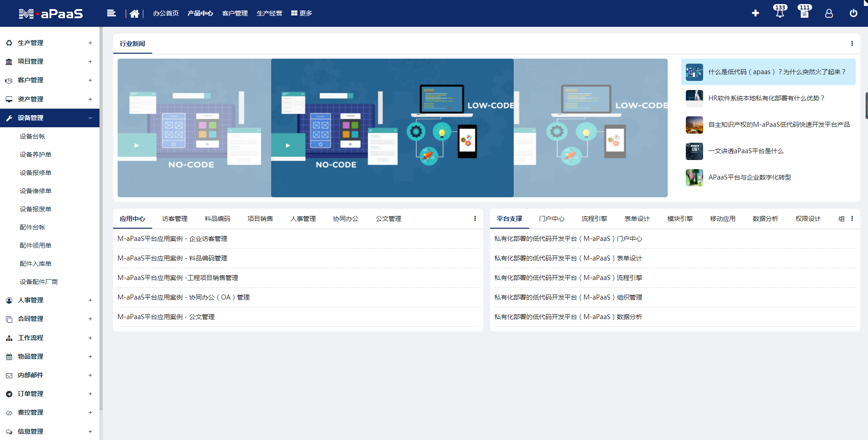Select 产品中心 in top navigation

200,13
